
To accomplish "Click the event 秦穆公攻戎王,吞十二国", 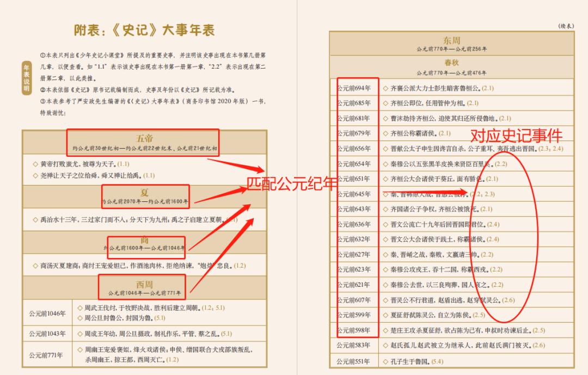I will [443, 269].
